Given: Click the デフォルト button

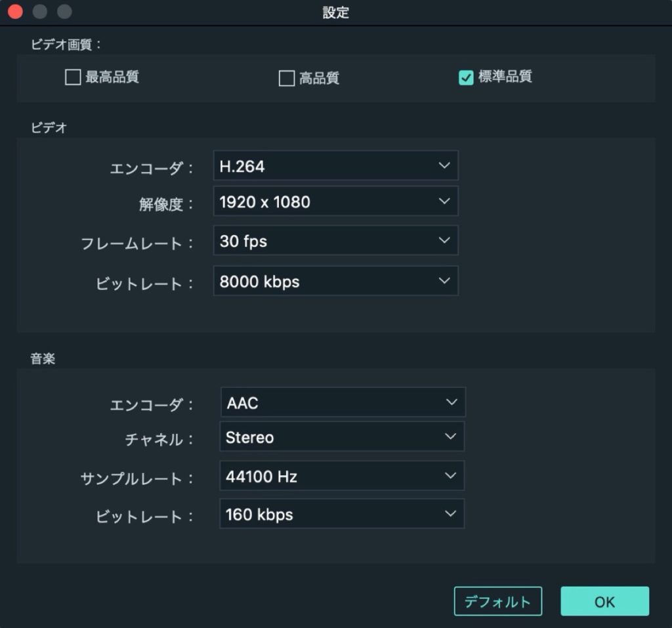Looking at the screenshot, I should 498,601.
